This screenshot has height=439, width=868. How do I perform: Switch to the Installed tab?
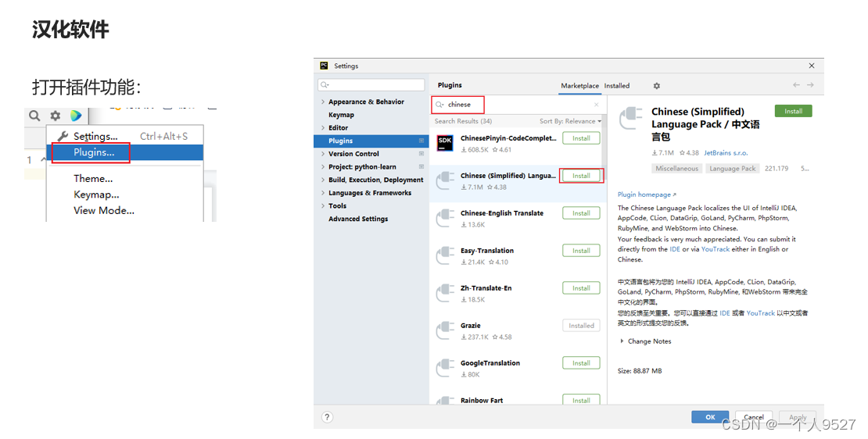(617, 86)
